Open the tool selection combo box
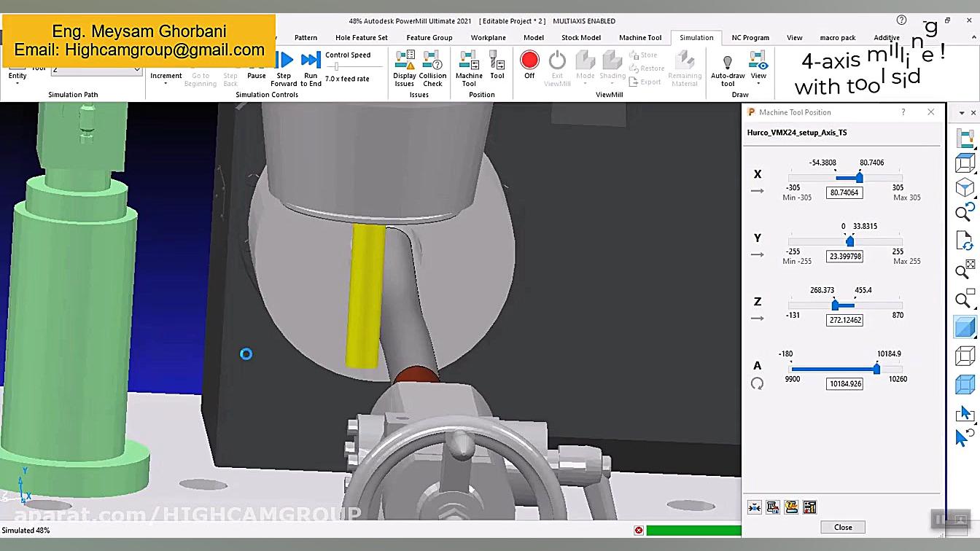The height and width of the screenshot is (551, 980). pos(96,69)
